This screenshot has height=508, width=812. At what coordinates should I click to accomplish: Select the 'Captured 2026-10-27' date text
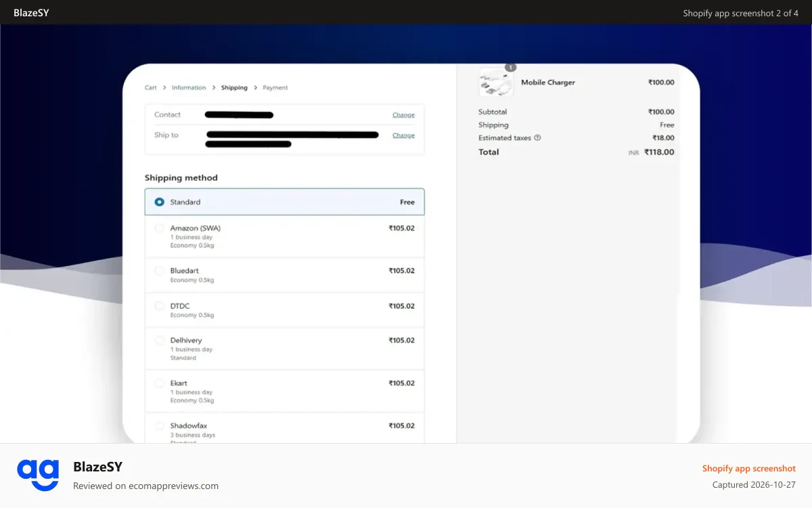coord(754,485)
